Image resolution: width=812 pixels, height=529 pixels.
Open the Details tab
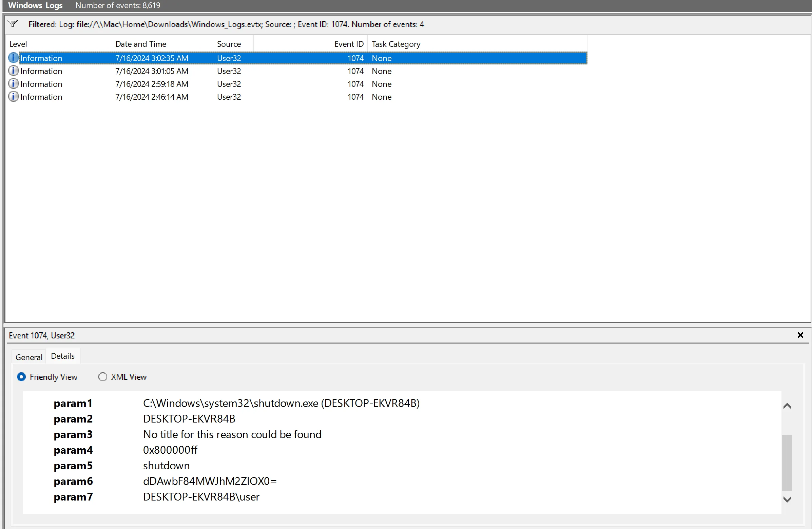(63, 356)
